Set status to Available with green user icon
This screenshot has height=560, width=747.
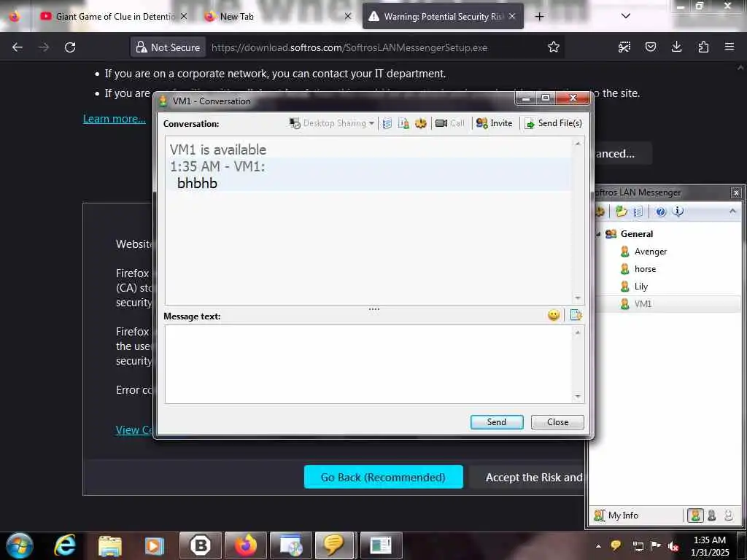pyautogui.click(x=695, y=516)
